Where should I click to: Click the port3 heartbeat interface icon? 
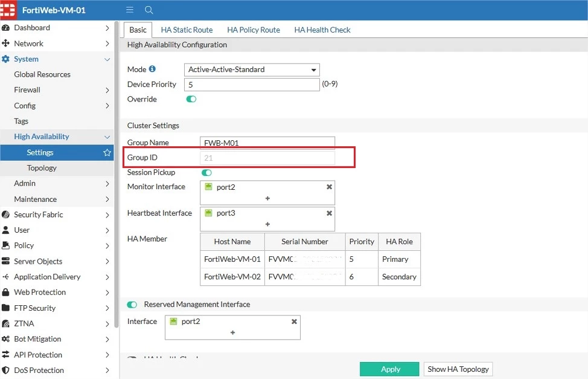pos(208,213)
